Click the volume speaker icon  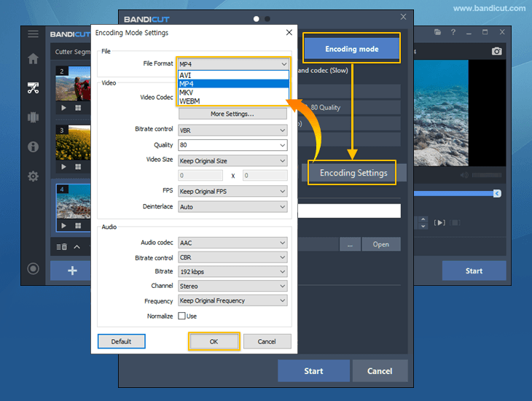pos(464,175)
